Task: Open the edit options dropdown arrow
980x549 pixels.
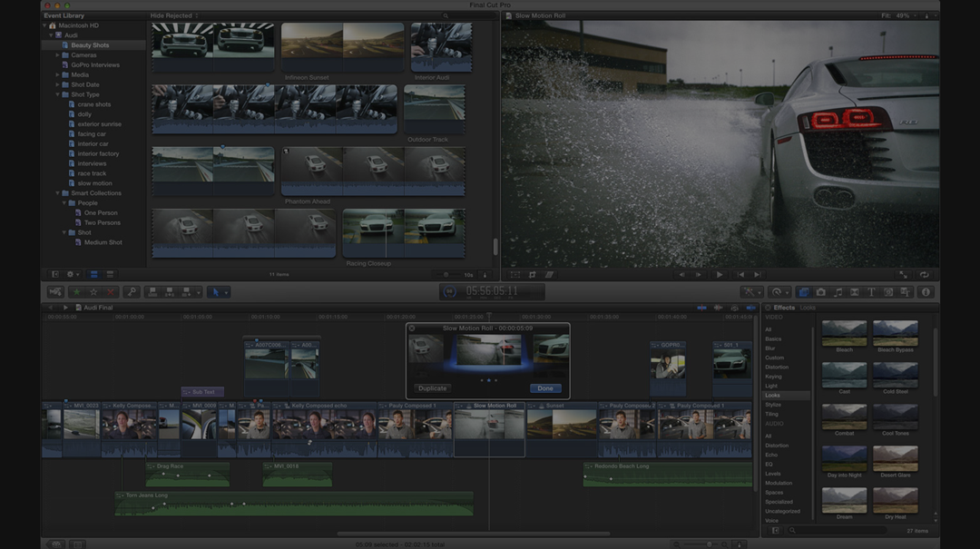Action: pos(199,292)
